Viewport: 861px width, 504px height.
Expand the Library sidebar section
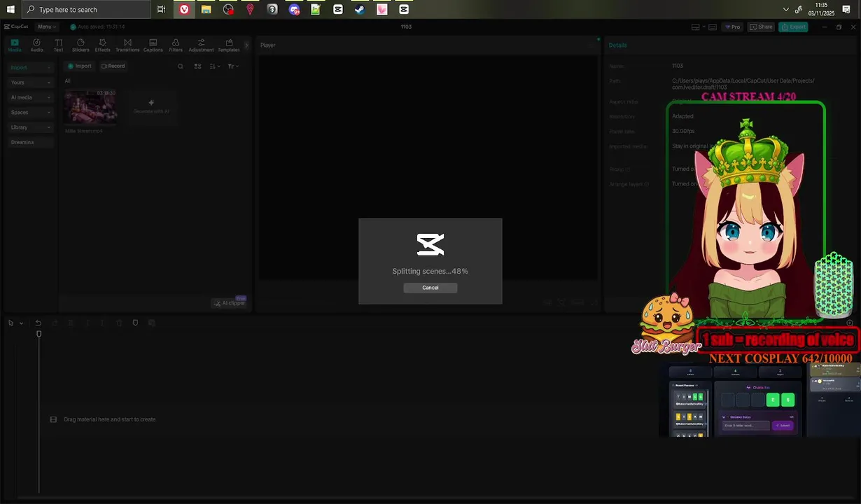click(x=31, y=127)
